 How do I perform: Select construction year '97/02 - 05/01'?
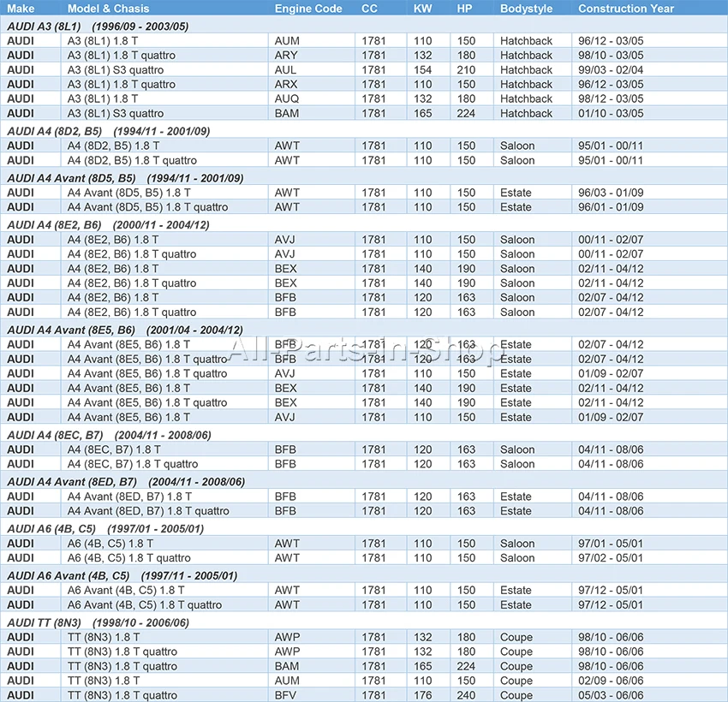pyautogui.click(x=610, y=557)
